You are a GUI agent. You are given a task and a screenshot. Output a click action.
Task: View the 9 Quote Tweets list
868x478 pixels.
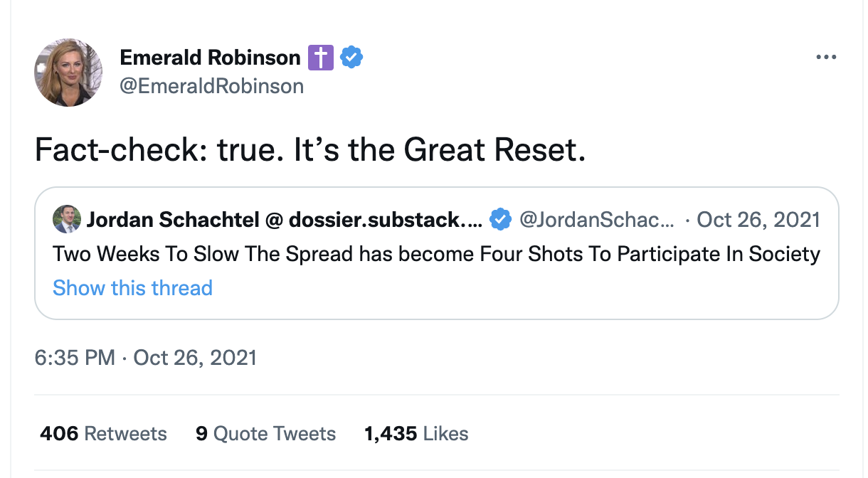pyautogui.click(x=265, y=434)
